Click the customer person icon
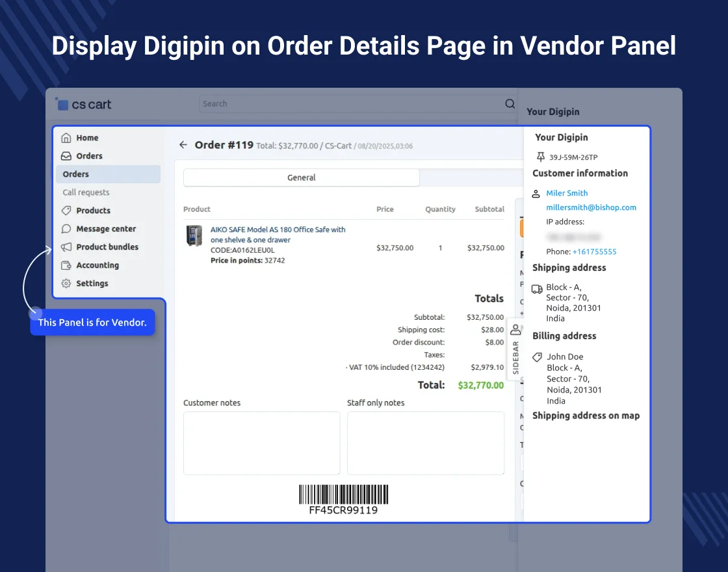The image size is (728, 572). coord(536,194)
